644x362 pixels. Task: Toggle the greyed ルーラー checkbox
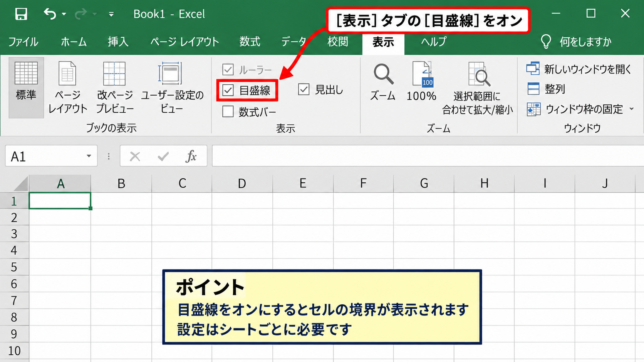point(228,70)
